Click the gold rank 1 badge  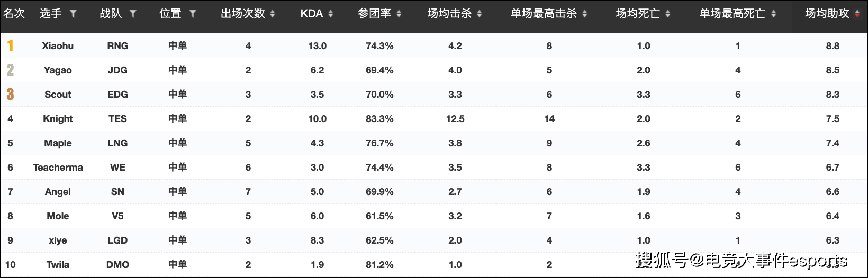(10, 46)
